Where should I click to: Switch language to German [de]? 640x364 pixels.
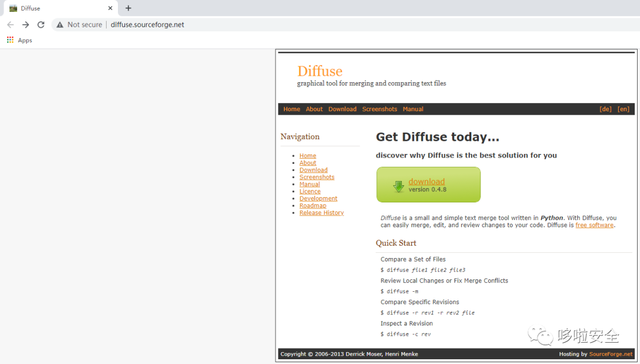click(605, 109)
